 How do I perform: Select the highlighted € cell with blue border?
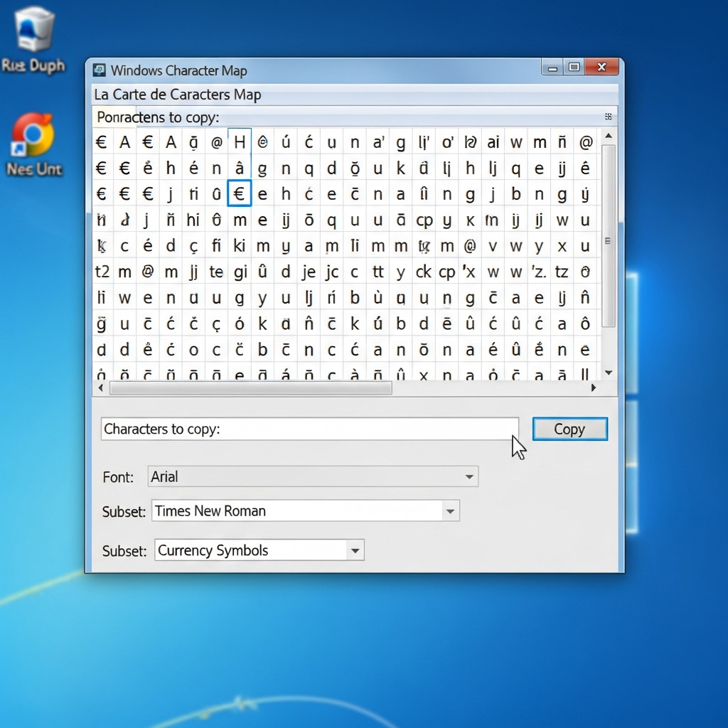[240, 193]
